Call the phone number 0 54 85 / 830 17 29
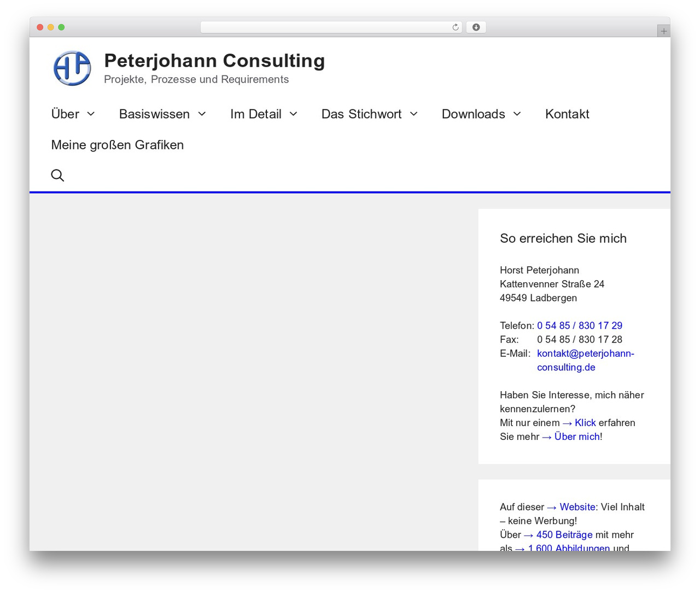700x593 pixels. pos(580,325)
